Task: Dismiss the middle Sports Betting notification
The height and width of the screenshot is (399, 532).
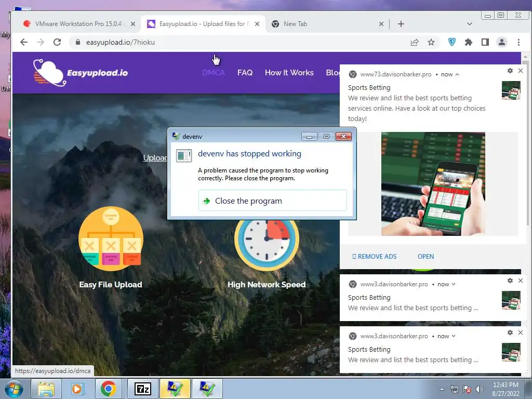Action: tap(521, 281)
